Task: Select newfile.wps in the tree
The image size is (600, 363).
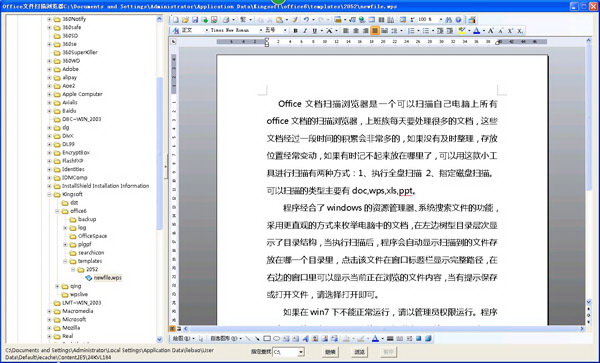Action: [x=108, y=278]
